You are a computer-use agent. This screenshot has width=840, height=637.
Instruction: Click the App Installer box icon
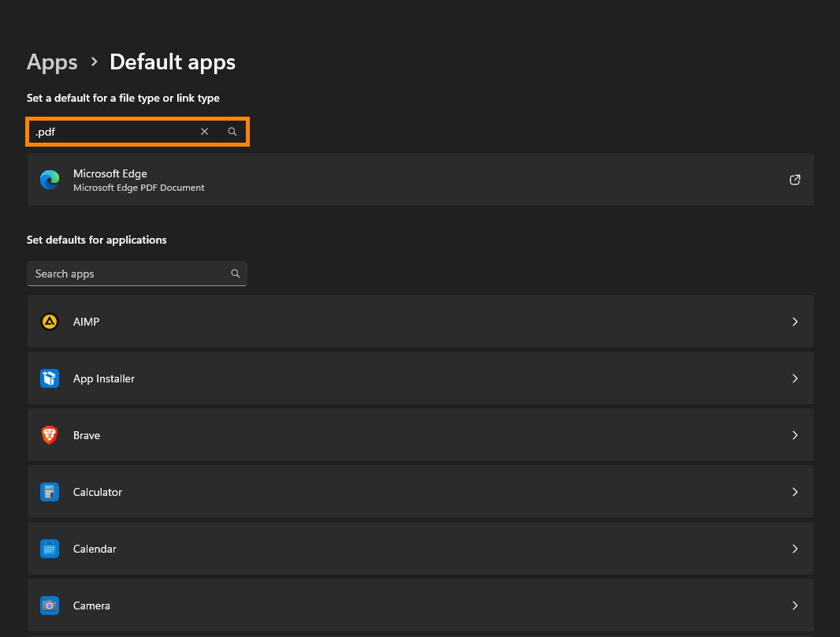(50, 378)
